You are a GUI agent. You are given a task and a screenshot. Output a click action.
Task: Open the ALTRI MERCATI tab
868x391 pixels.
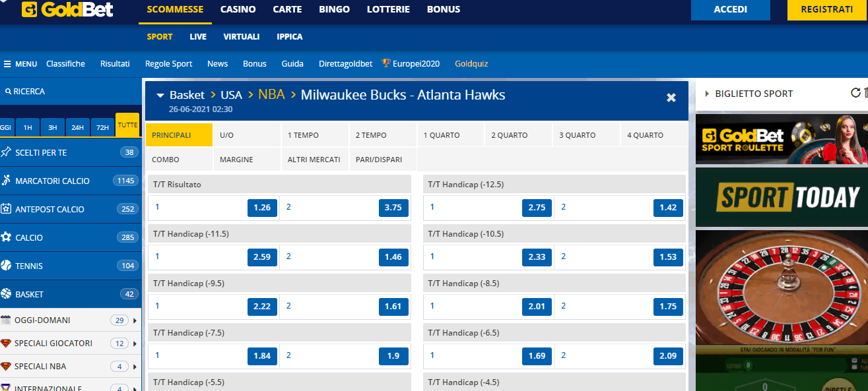click(x=315, y=160)
